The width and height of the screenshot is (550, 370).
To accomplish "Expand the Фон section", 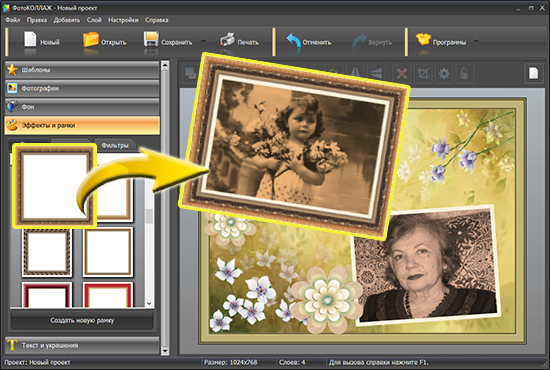I will (82, 106).
